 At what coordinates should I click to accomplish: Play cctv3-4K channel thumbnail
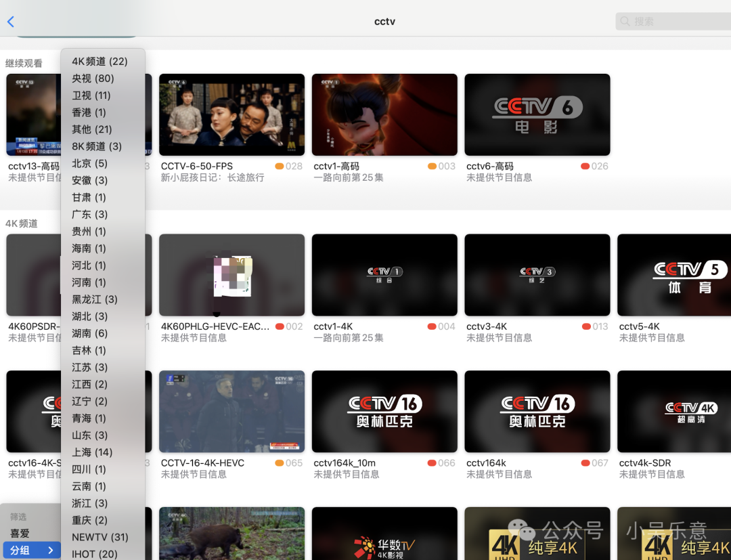pos(537,275)
